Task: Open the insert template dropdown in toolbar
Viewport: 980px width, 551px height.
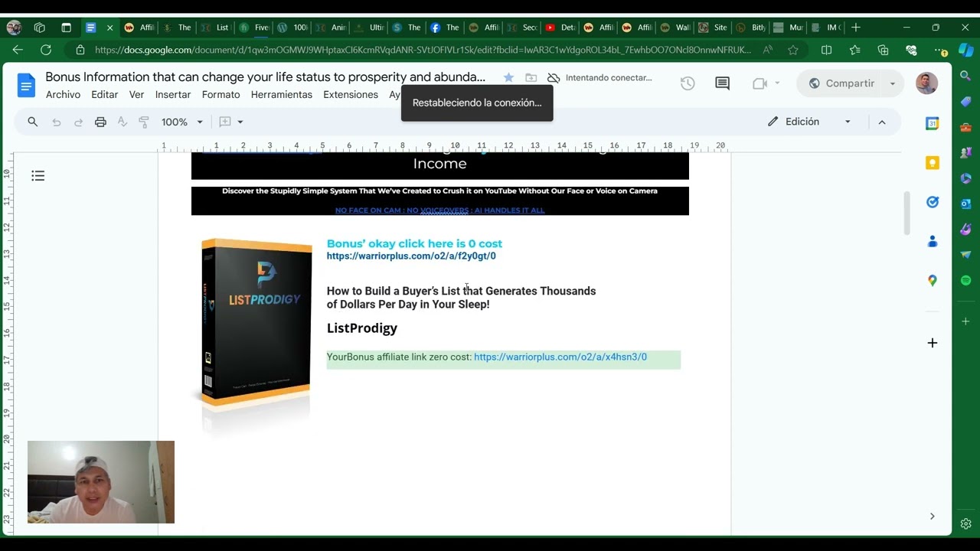Action: coord(230,122)
